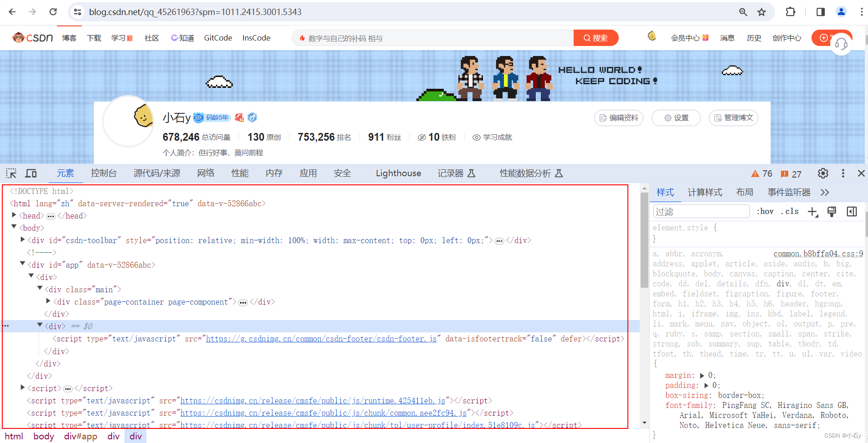Image resolution: width=868 pixels, height=443 pixels.
Task: Click the zoom magnifier icon in address bar
Action: [743, 12]
